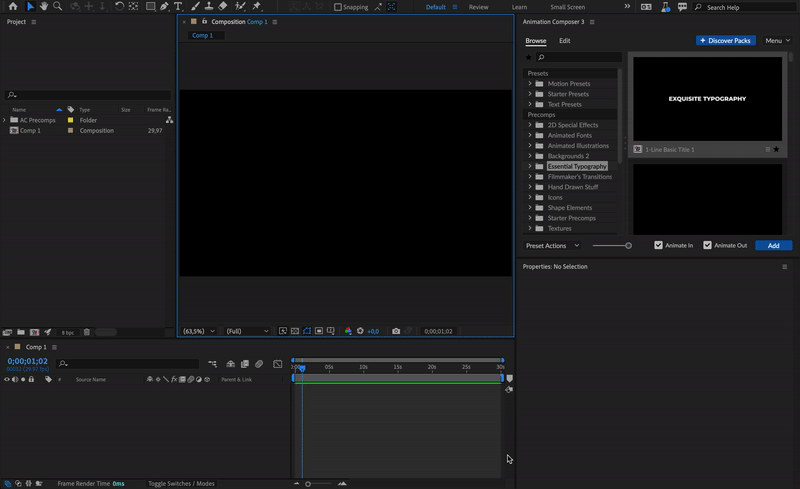Uncheck the Animate In checkbox
The width and height of the screenshot is (800, 489).
click(x=658, y=245)
